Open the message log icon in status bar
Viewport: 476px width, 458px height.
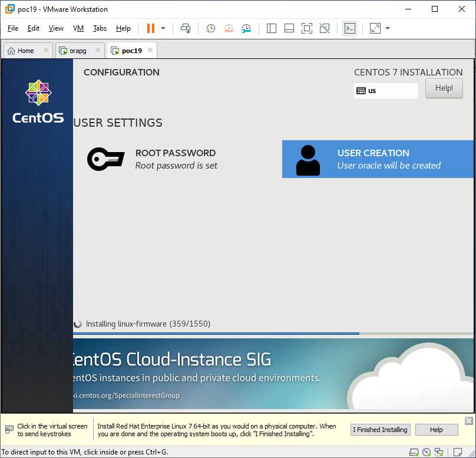(458, 452)
